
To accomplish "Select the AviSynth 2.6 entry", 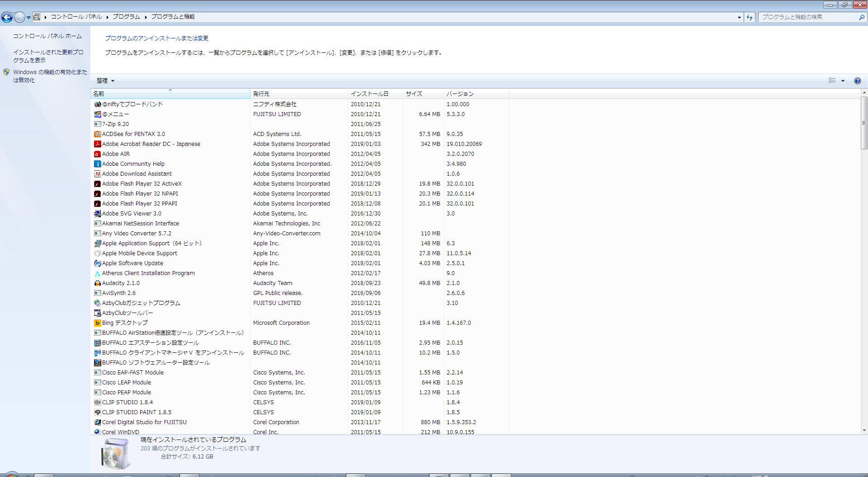I will coord(300,293).
